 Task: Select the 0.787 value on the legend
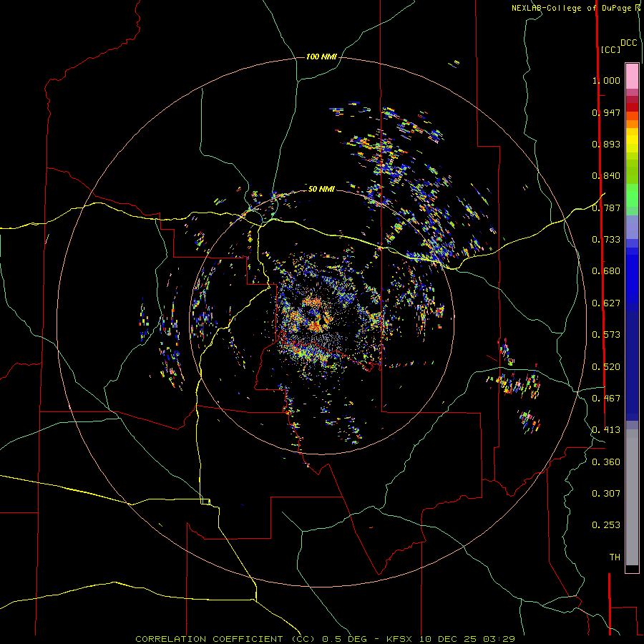[x=606, y=208]
